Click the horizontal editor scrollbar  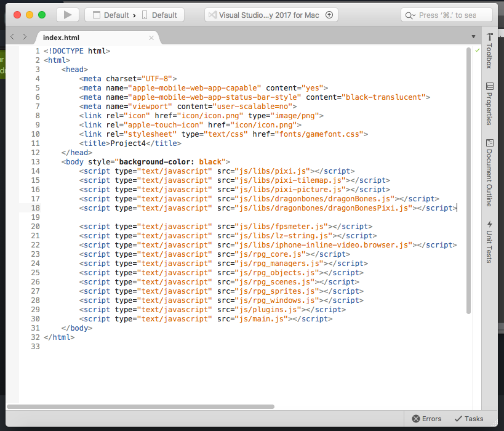(x=140, y=406)
